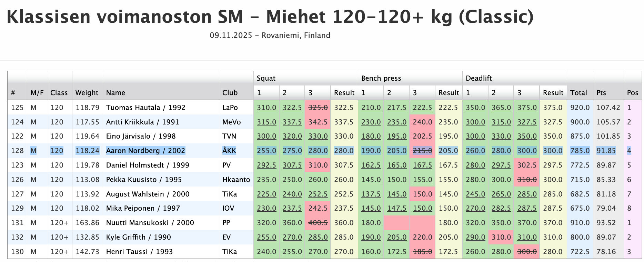
Task: Select Kyle Griffith's 220.0 bench press attempt
Action: click(x=422, y=237)
